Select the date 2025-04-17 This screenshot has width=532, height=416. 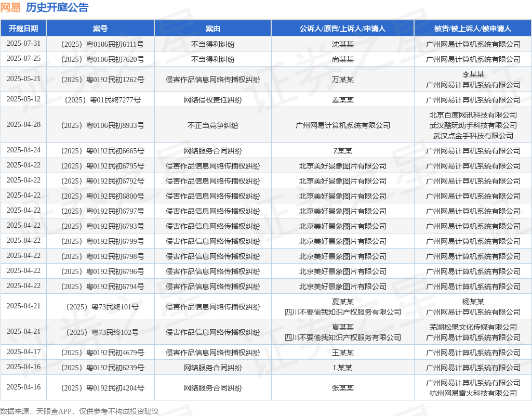click(23, 352)
